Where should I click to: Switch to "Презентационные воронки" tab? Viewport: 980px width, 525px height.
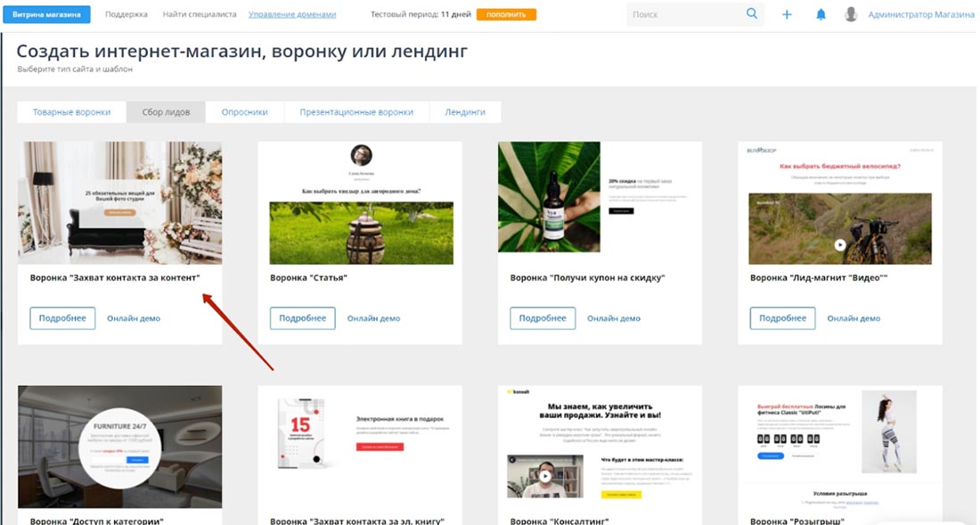pyautogui.click(x=356, y=112)
